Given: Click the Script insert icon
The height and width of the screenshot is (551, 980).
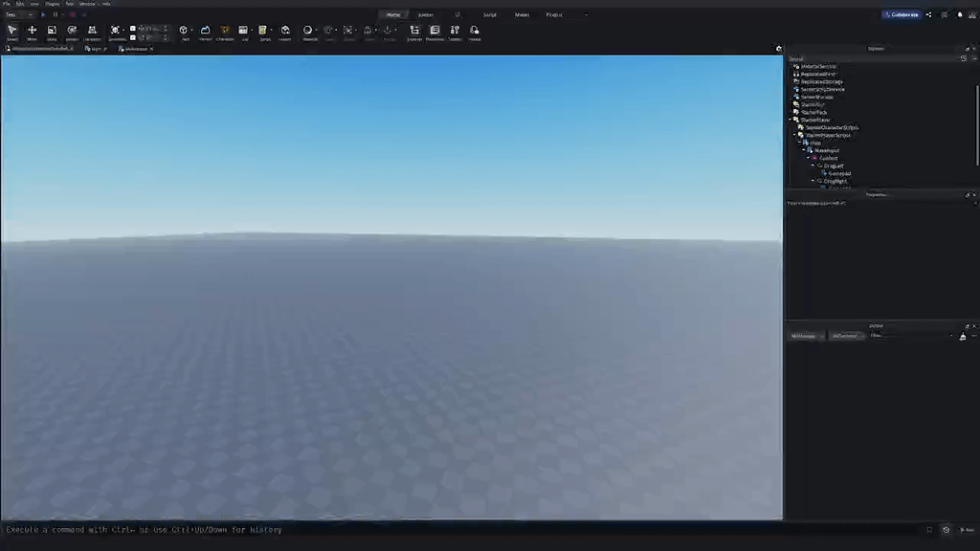Looking at the screenshot, I should [x=263, y=30].
